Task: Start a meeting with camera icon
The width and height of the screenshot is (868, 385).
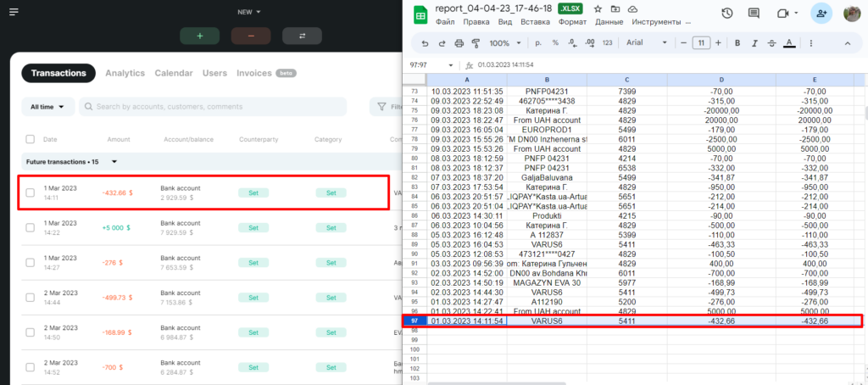Action: coord(782,14)
